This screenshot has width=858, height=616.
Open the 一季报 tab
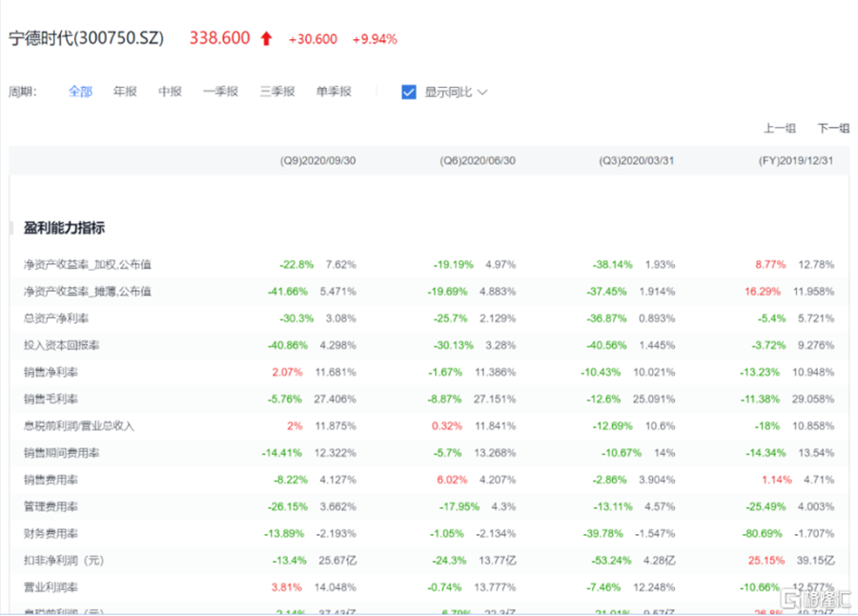click(220, 92)
